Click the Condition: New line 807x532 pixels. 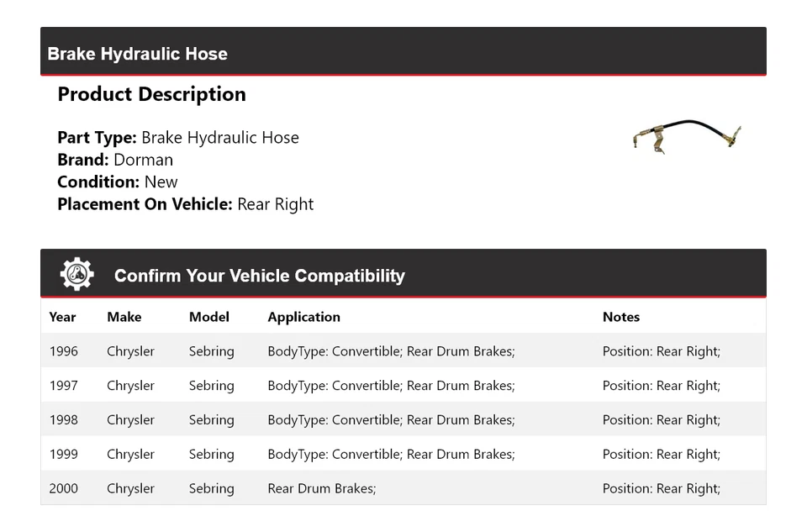(x=118, y=182)
